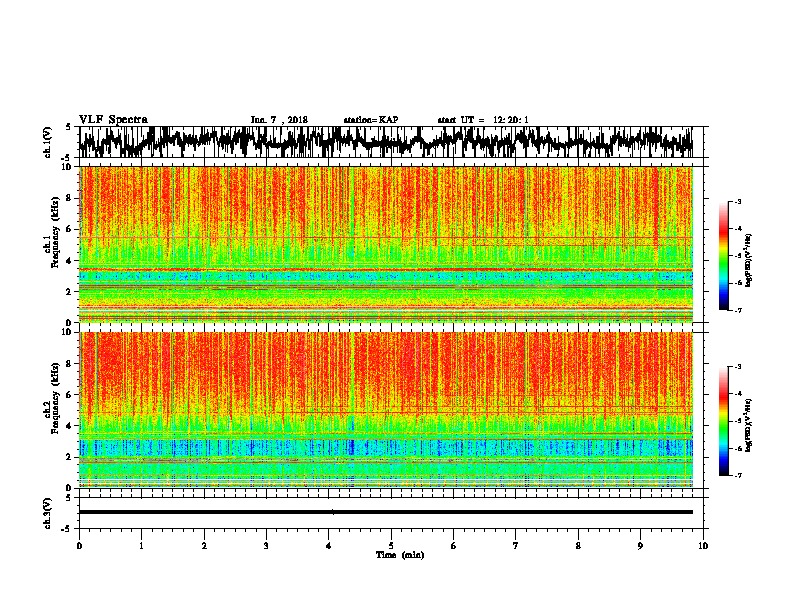Click the ch.2 frequency axis "4" tick label
The height and width of the screenshot is (612, 792).
(70, 426)
